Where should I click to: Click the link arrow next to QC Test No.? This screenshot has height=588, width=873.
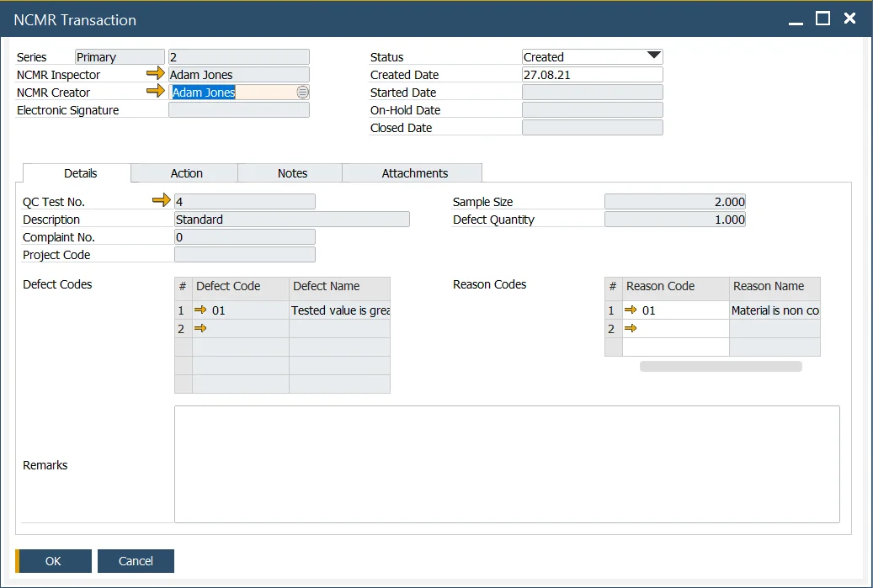point(161,201)
